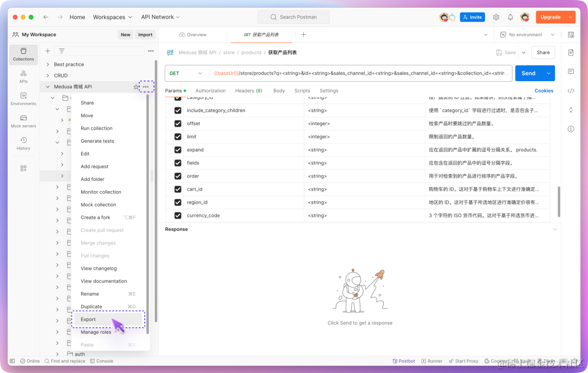This screenshot has height=373, width=588.
Task: Open the API Network dropdown menu
Action: [x=161, y=17]
